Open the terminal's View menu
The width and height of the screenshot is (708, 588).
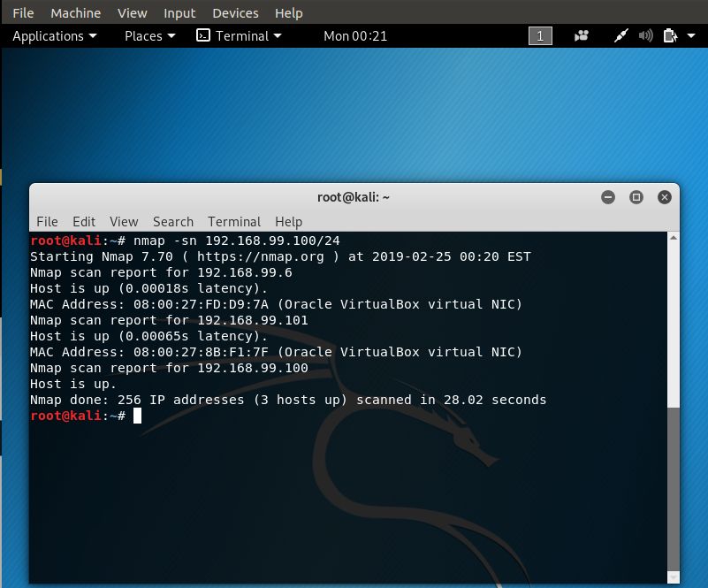click(x=124, y=222)
